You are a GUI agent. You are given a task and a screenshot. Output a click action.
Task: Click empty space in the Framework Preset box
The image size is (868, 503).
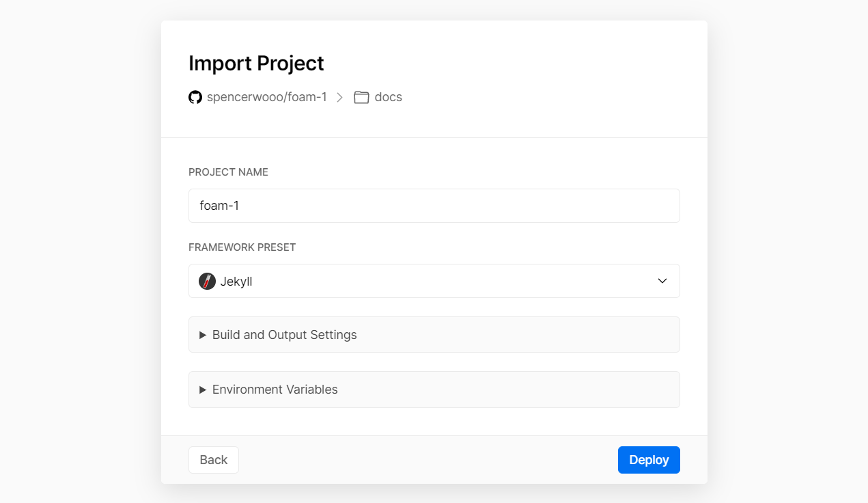(444, 281)
